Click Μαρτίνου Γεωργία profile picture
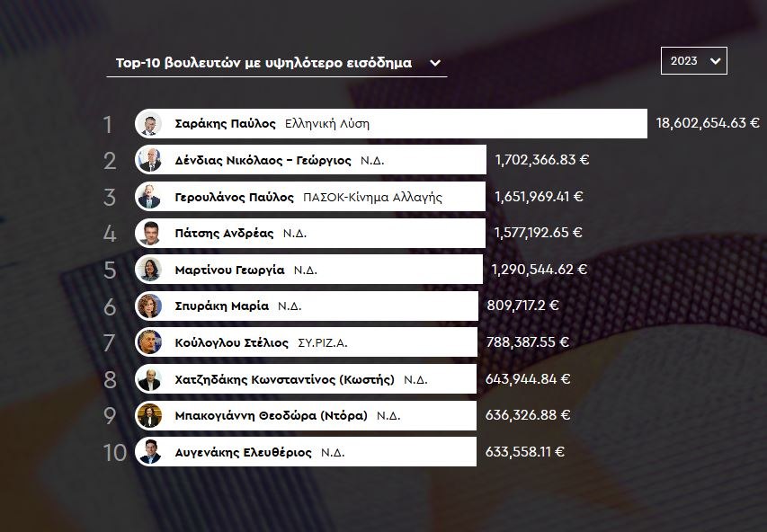This screenshot has height=532, width=767. [x=149, y=270]
